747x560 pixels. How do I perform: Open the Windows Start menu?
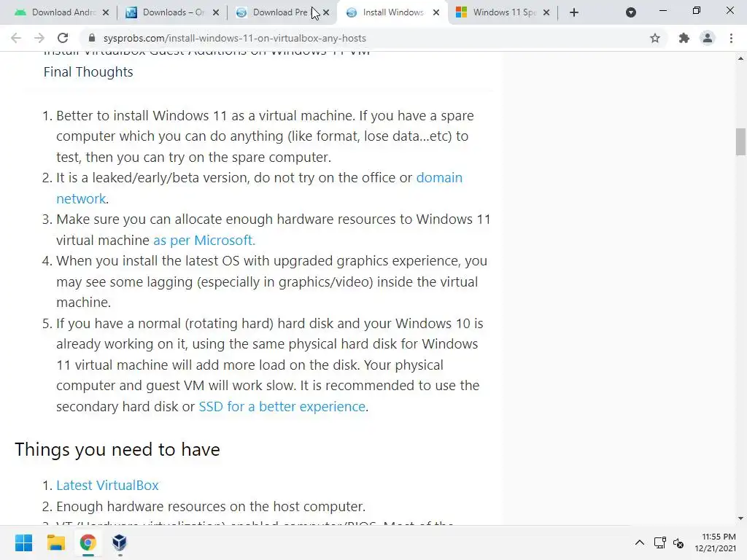23,542
